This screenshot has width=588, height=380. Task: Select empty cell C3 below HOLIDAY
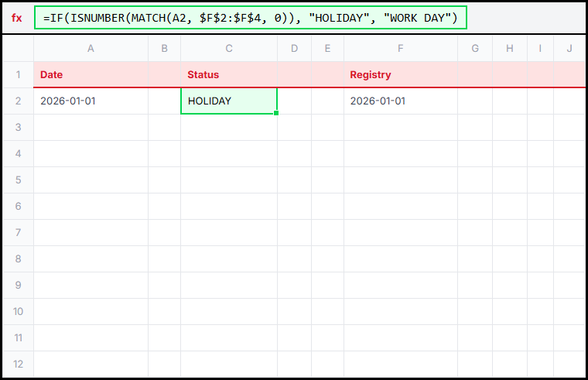pyautogui.click(x=228, y=127)
